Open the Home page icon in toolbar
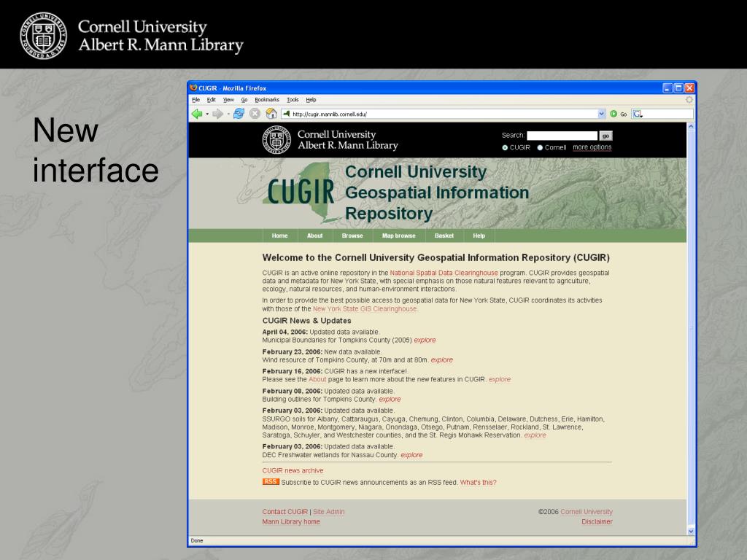The height and width of the screenshot is (560, 747). [271, 113]
